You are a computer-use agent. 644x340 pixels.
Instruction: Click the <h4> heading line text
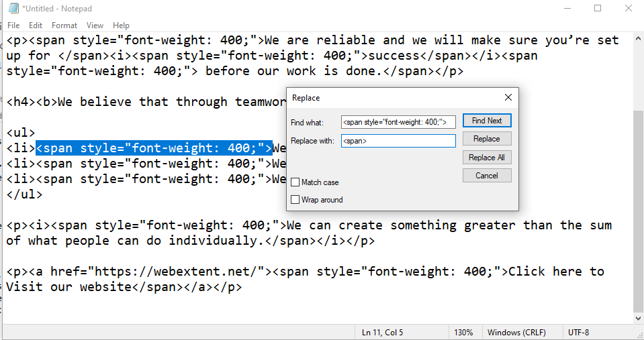point(146,102)
